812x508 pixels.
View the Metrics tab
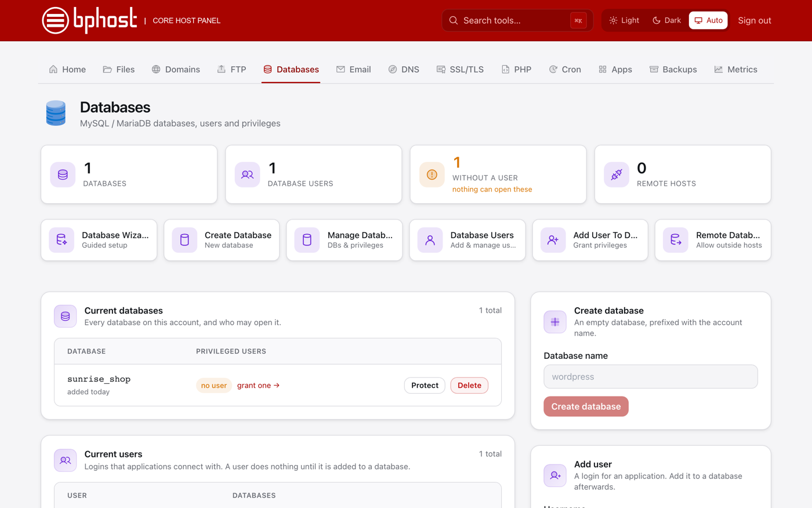tap(735, 69)
